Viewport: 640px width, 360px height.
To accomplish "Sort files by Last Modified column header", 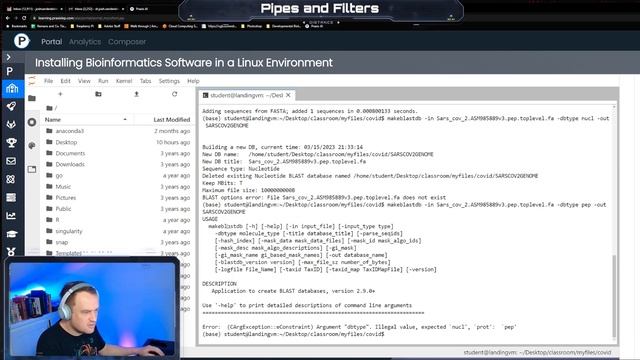I will coord(172,120).
